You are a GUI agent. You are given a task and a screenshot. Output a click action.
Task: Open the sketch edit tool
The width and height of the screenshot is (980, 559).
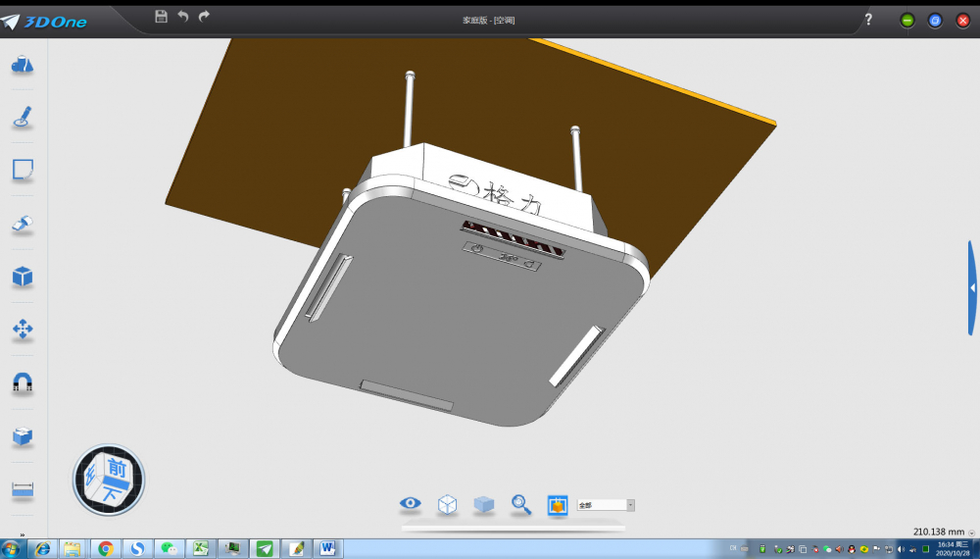[23, 170]
